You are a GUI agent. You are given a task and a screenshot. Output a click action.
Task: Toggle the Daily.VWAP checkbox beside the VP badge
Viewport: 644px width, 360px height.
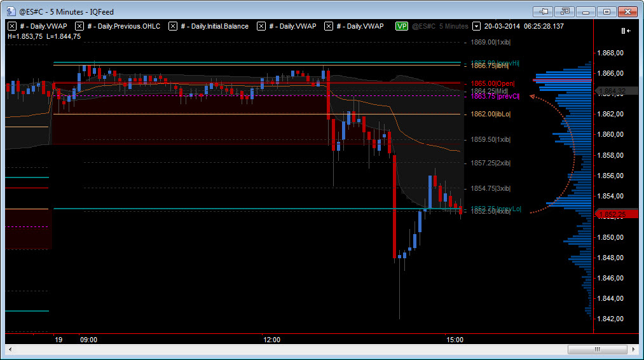(x=328, y=26)
